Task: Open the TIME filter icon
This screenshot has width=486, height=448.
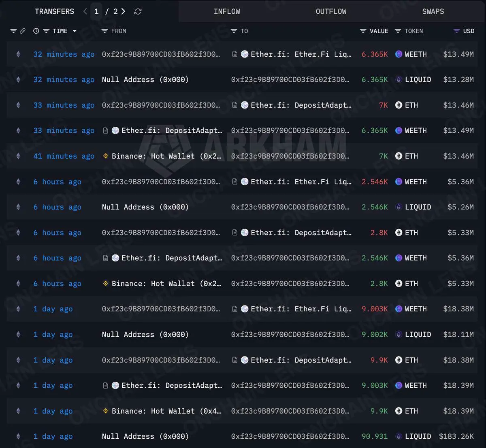Action: point(46,31)
